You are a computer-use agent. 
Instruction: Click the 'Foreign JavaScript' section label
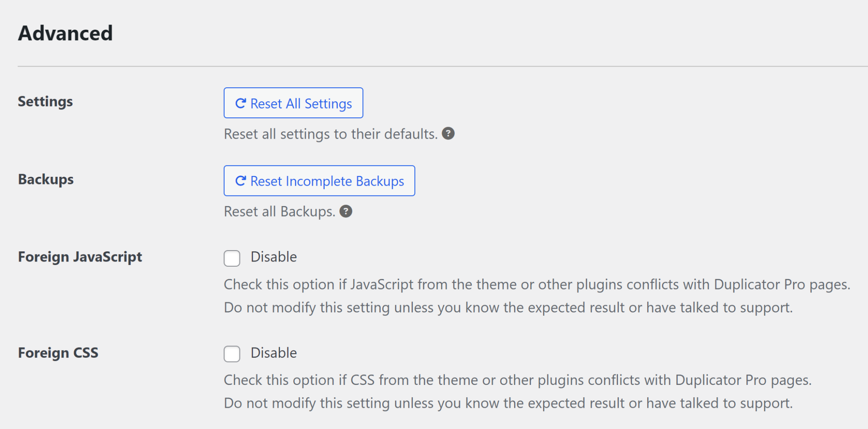[x=80, y=256]
